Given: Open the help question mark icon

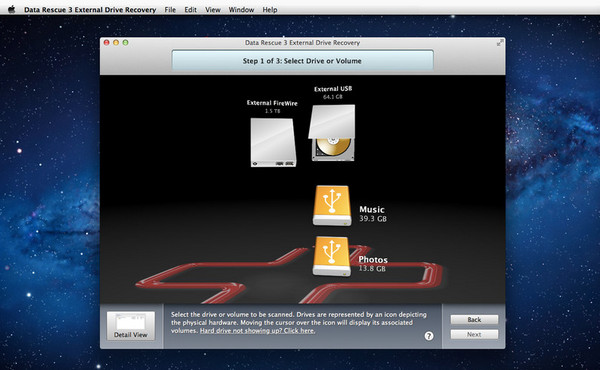Looking at the screenshot, I should point(429,336).
